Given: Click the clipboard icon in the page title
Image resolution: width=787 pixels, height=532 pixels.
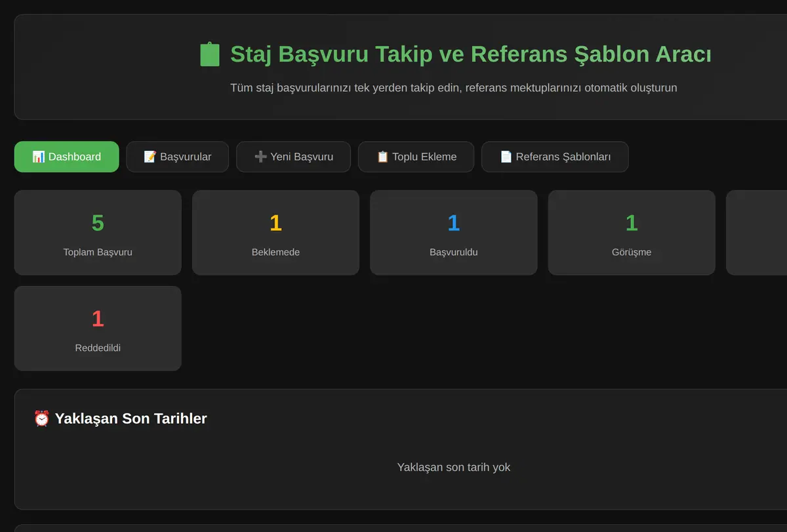Looking at the screenshot, I should click(210, 54).
